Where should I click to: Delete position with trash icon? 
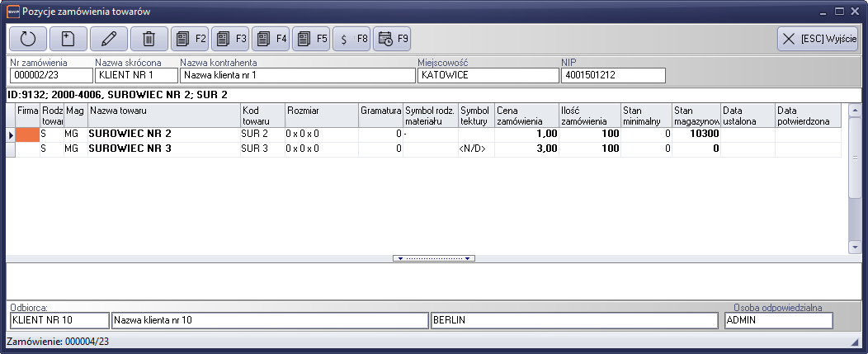point(149,38)
